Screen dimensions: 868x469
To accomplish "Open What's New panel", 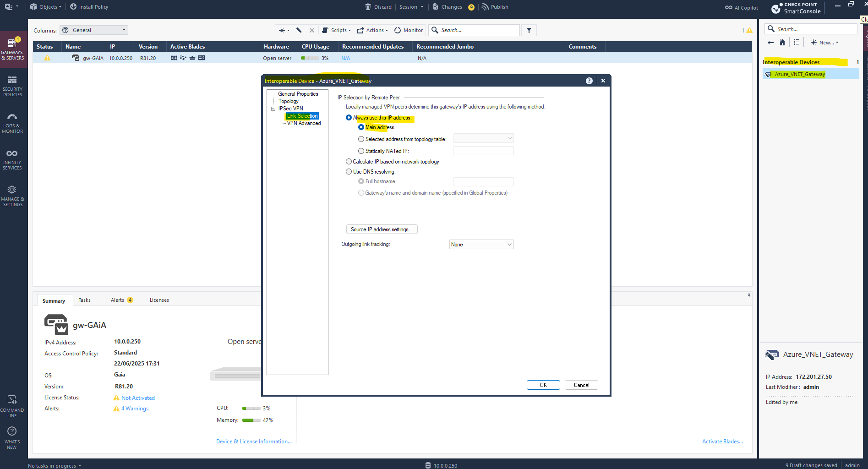I will point(12,438).
